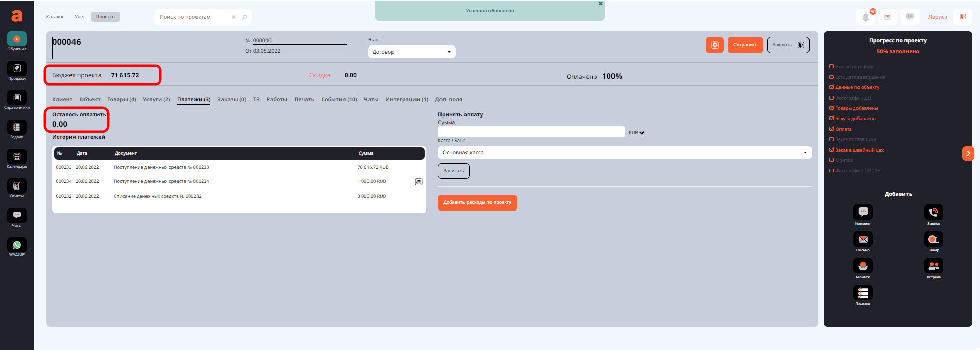980x350 pixels.
Task: Click print icon for payment 000234
Action: (419, 182)
